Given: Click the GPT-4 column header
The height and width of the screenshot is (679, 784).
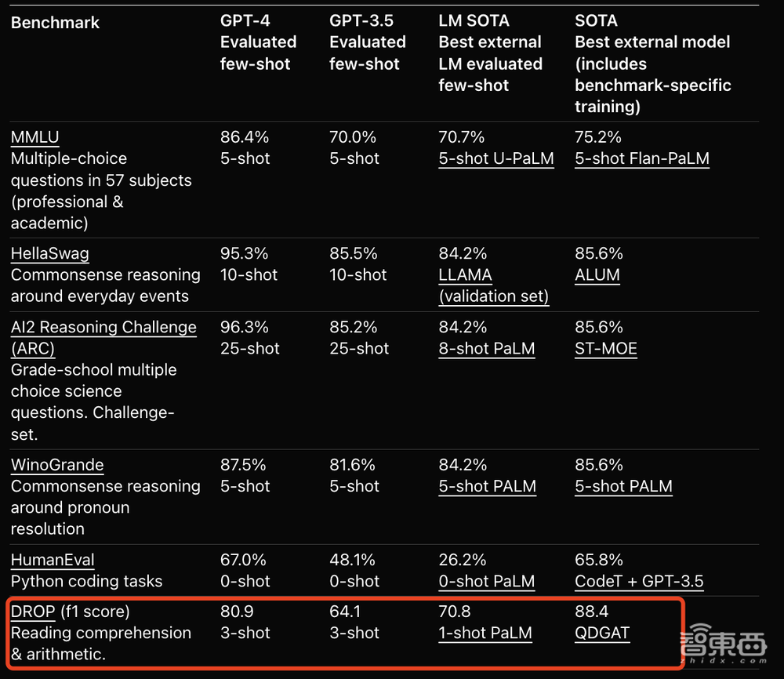Looking at the screenshot, I should (x=258, y=42).
